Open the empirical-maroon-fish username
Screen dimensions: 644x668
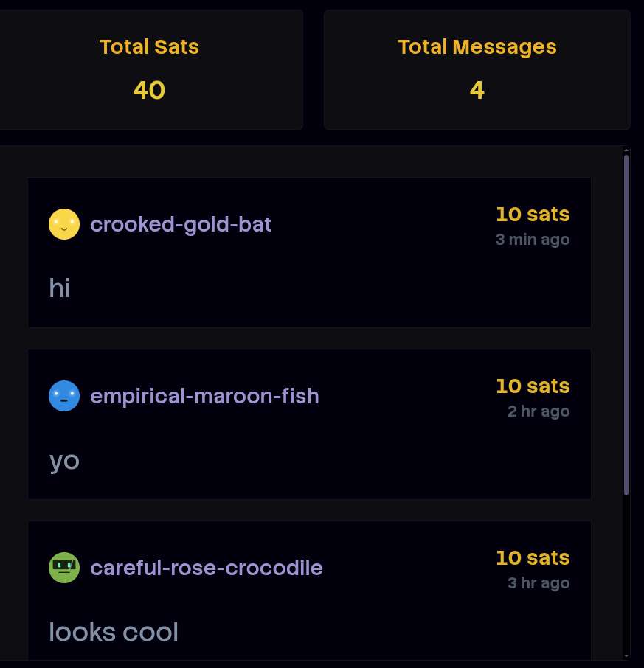pyautogui.click(x=204, y=396)
